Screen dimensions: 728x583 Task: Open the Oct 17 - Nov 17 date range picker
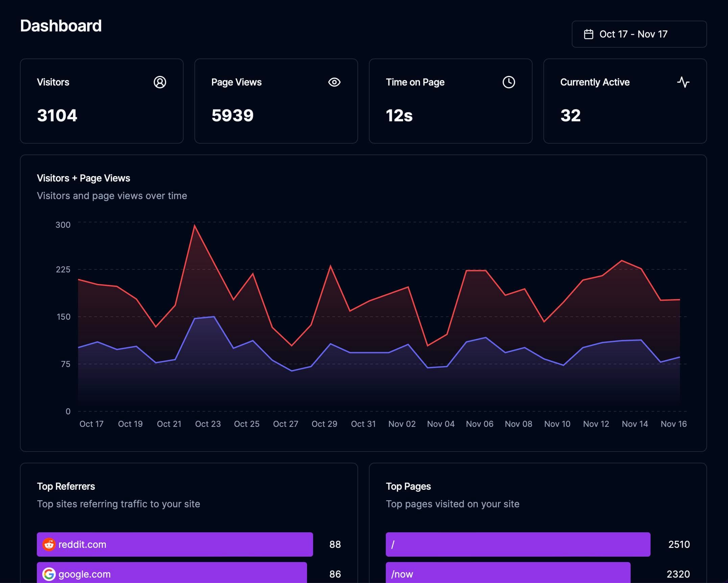click(639, 34)
